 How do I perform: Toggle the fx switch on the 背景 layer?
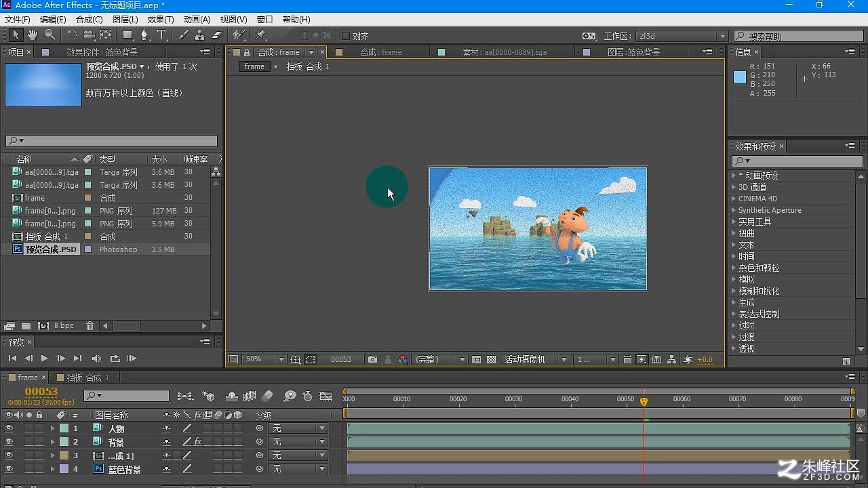198,442
